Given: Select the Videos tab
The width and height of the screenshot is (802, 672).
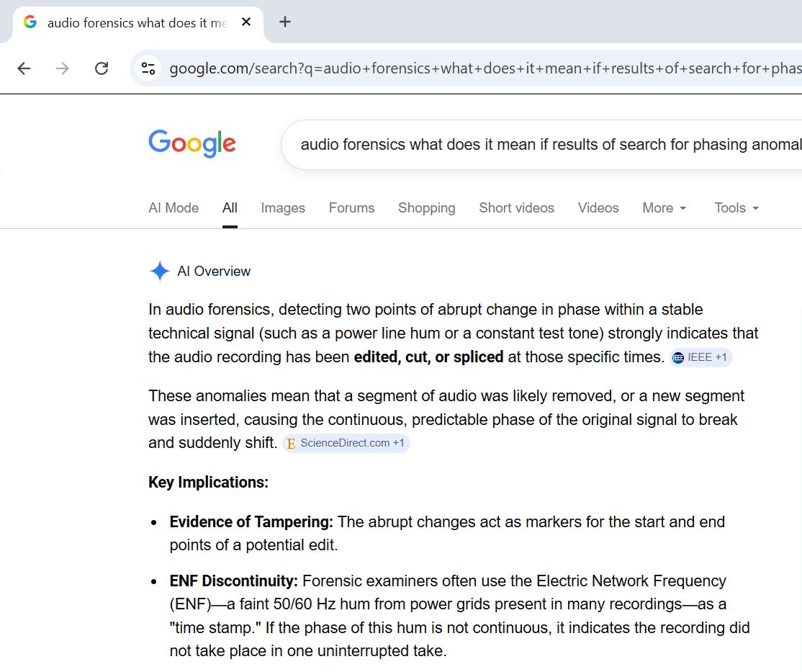Looking at the screenshot, I should tap(598, 208).
